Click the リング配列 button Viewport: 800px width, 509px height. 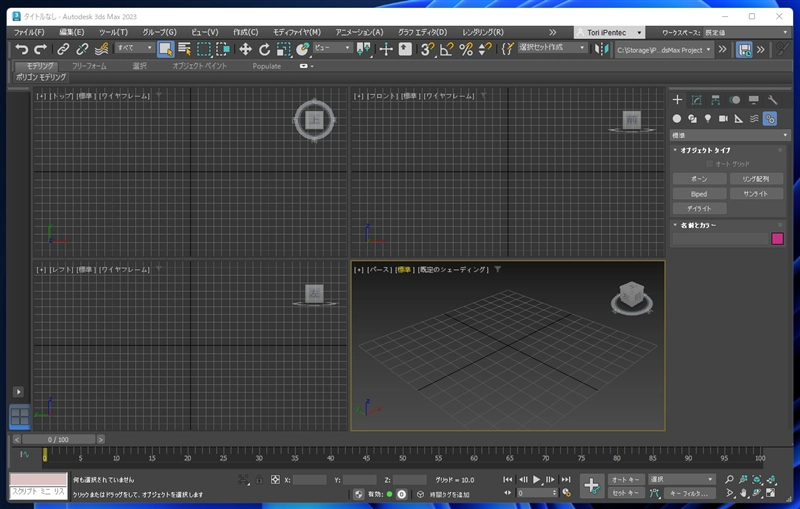[756, 179]
